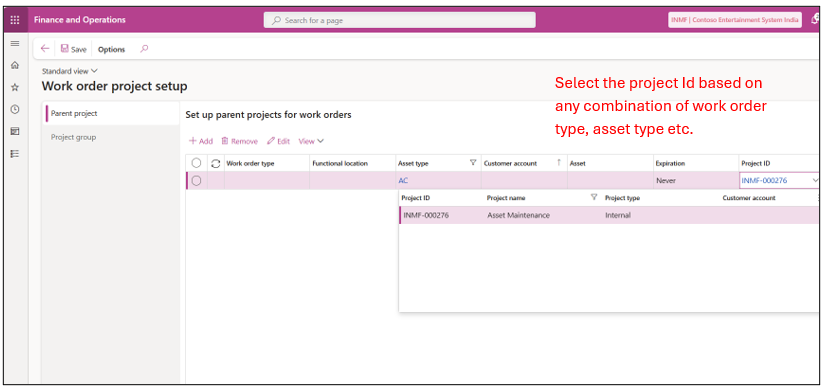This screenshot has height=387, width=823.
Task: Go to Home in sidebar
Action: (x=15, y=65)
